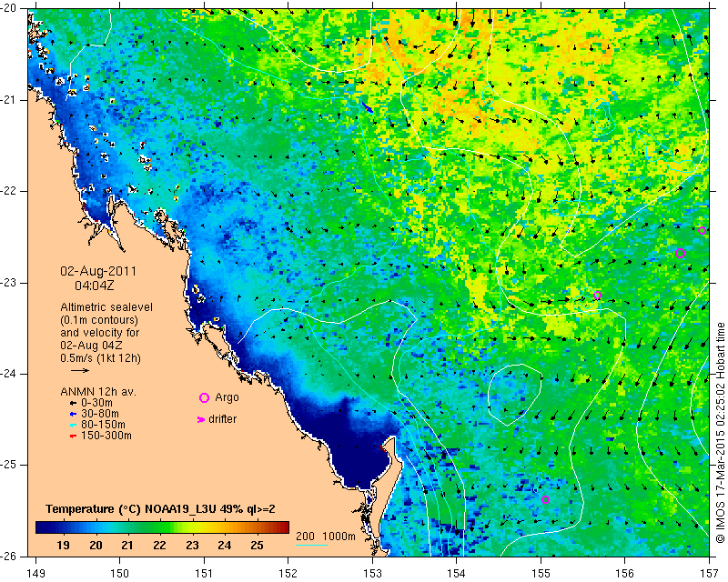
Task: Click the color bar label 20
Action: [x=96, y=546]
